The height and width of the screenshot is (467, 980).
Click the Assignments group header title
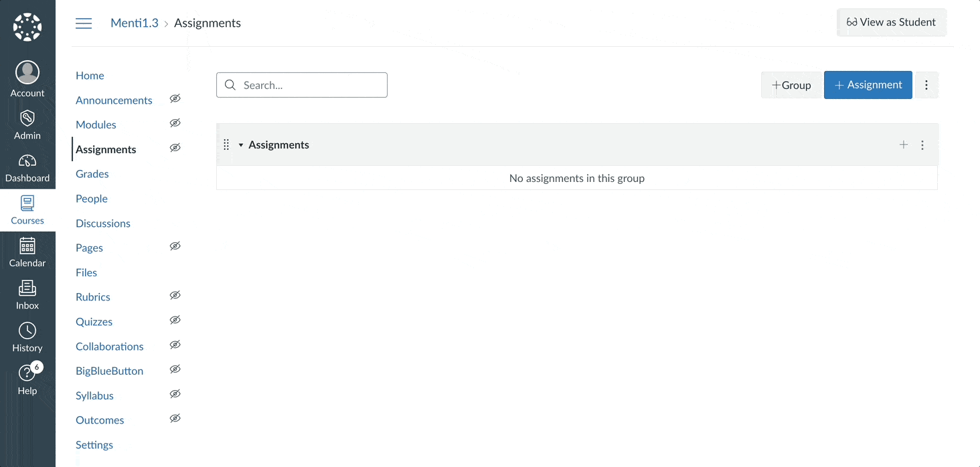278,145
